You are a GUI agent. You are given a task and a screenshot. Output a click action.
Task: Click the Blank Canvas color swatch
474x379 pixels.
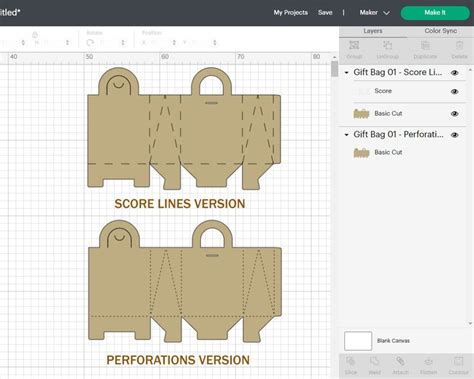click(x=358, y=341)
